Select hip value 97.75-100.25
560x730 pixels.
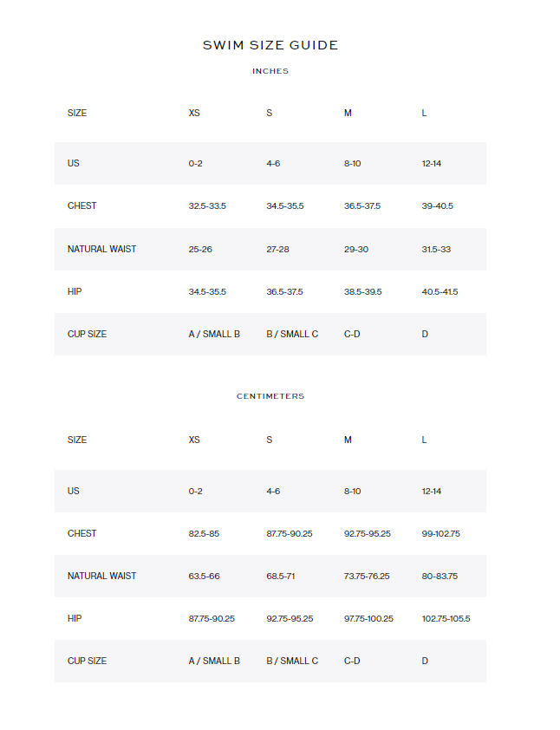(x=368, y=619)
